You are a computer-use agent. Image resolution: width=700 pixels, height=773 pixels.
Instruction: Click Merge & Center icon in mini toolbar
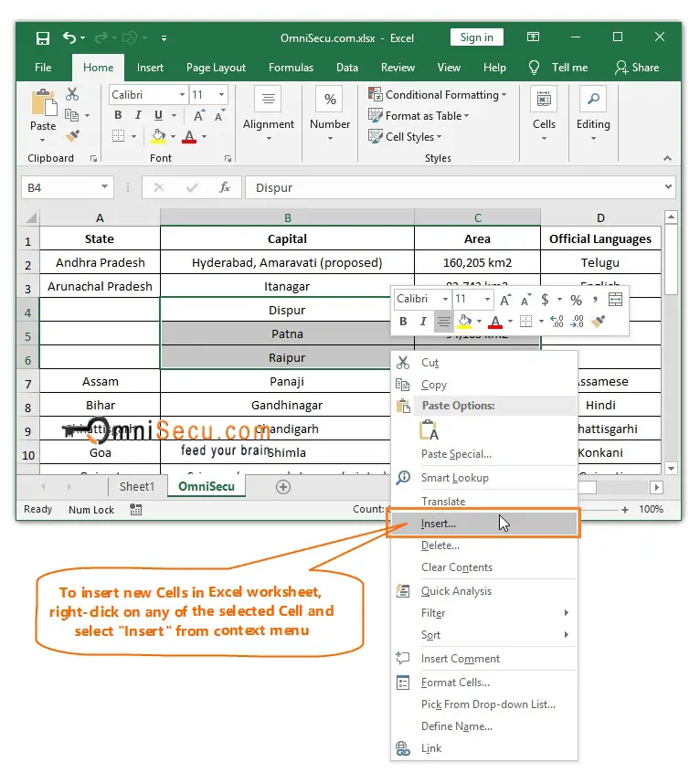[x=615, y=299]
